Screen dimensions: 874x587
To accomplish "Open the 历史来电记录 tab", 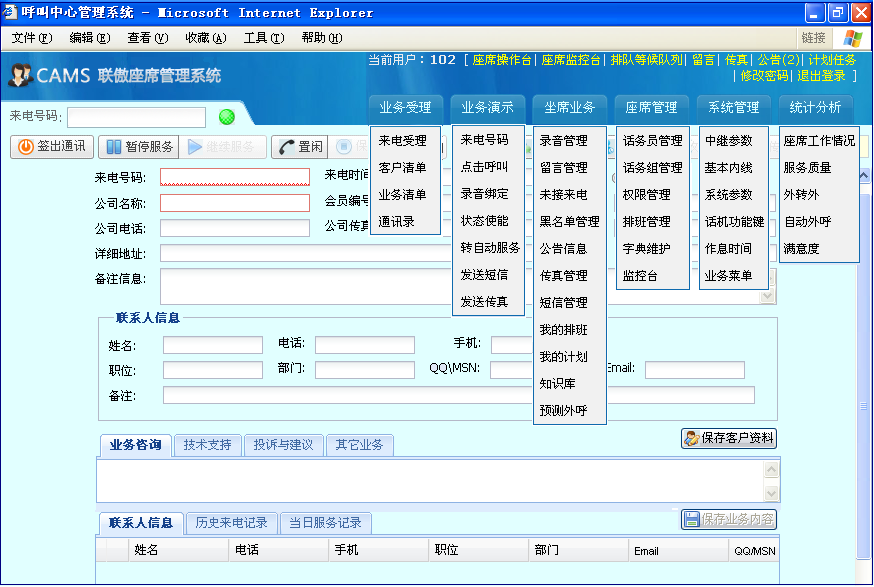I will pos(231,523).
